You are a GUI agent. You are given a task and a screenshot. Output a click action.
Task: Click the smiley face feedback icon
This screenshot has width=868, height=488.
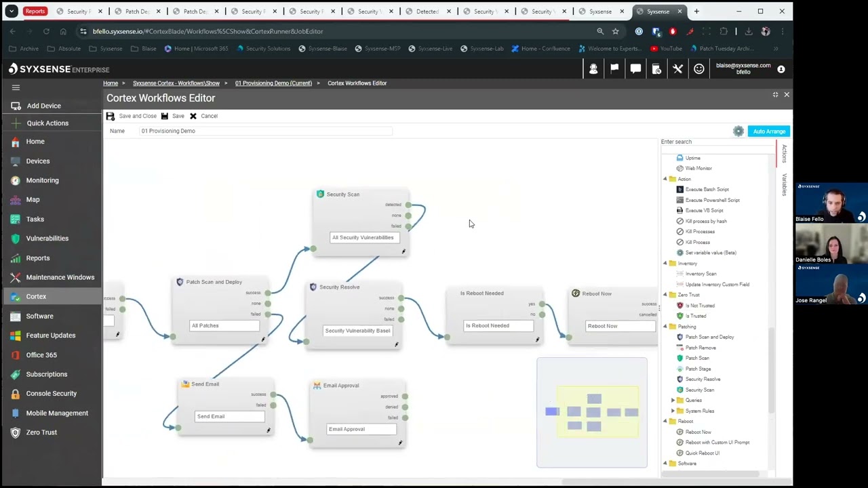click(x=698, y=68)
